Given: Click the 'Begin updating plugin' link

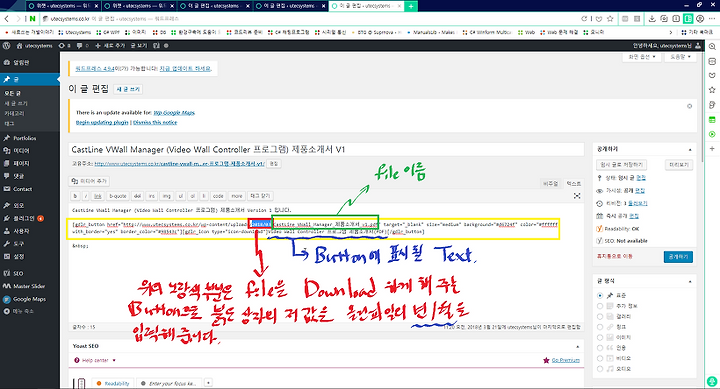Looking at the screenshot, I should pyautogui.click(x=102, y=123).
